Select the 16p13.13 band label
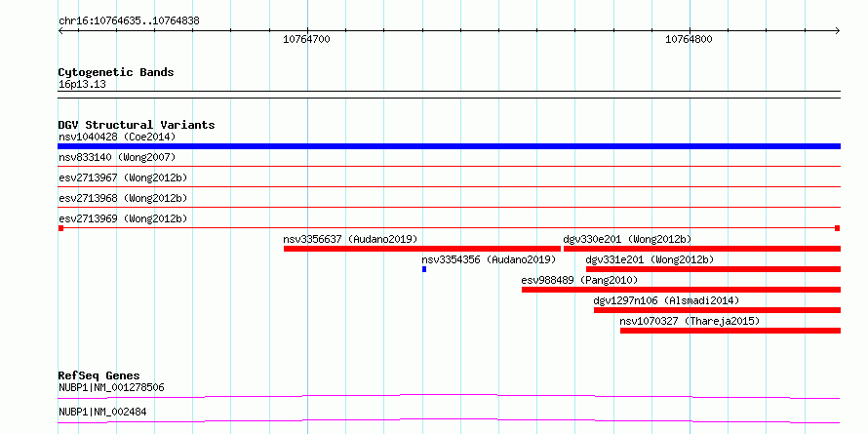 pyautogui.click(x=82, y=85)
